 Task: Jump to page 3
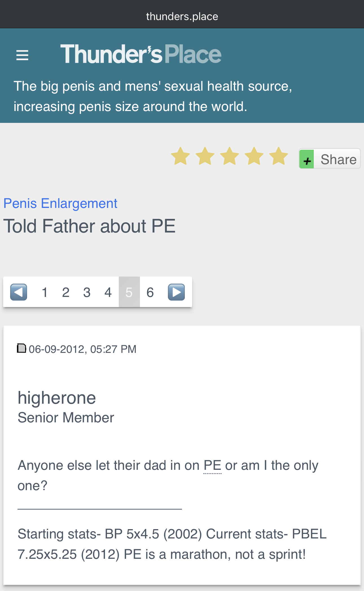87,292
